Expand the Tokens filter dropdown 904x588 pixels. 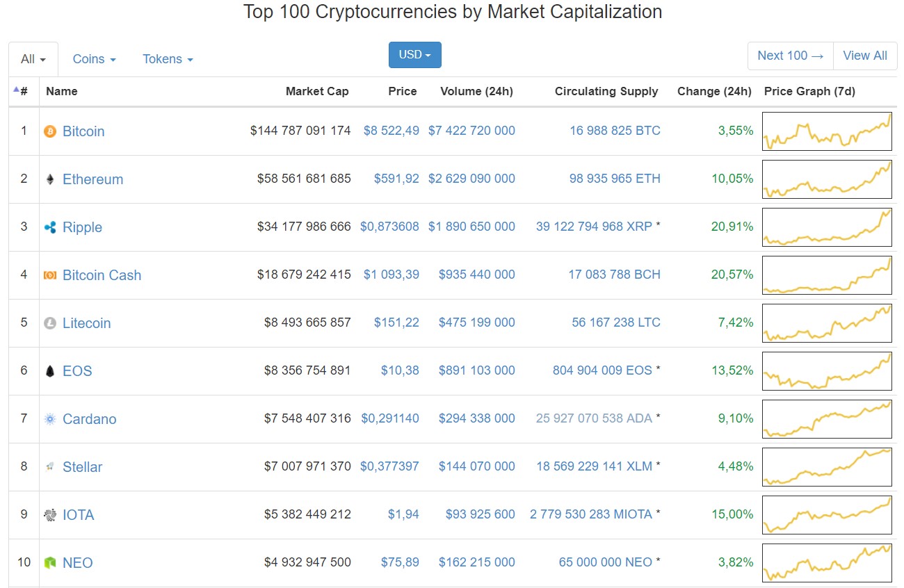pyautogui.click(x=168, y=59)
